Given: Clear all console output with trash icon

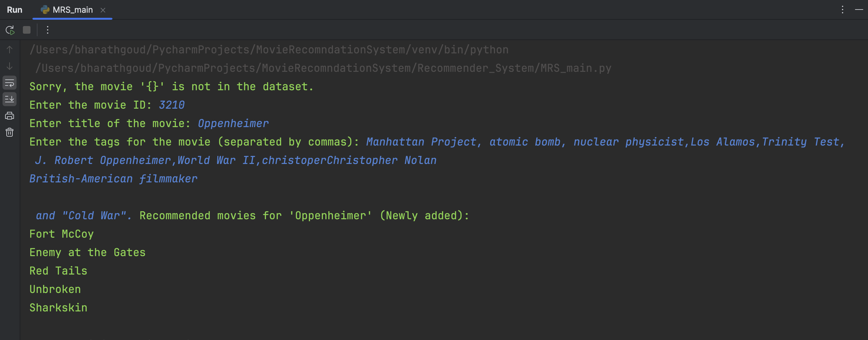Looking at the screenshot, I should tap(10, 133).
